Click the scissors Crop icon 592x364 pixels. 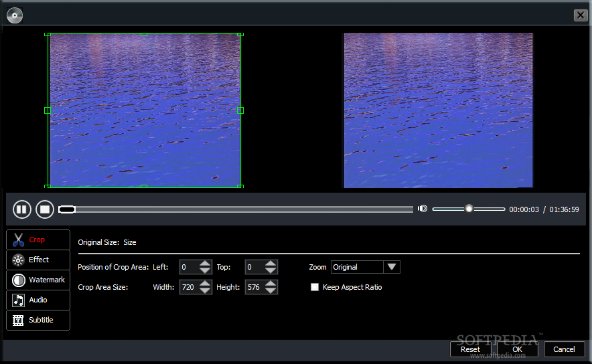18,240
